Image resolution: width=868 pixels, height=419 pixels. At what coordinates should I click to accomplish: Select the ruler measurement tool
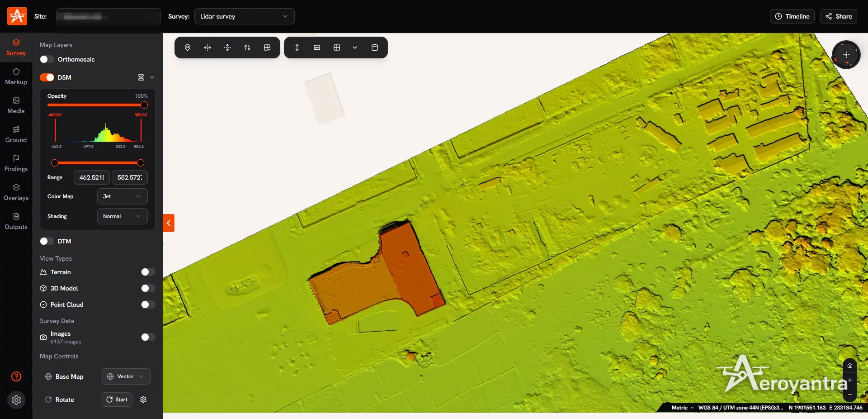coord(317,48)
